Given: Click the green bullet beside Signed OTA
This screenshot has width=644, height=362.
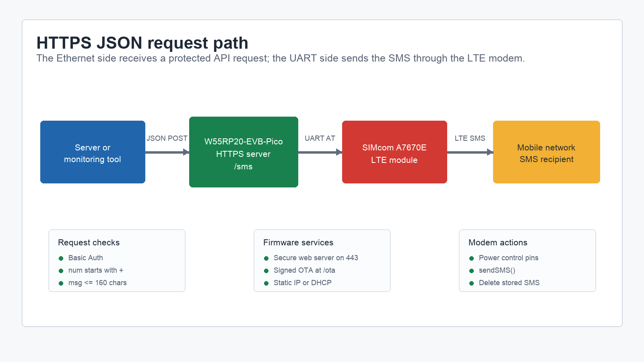Looking at the screenshot, I should pyautogui.click(x=266, y=271).
